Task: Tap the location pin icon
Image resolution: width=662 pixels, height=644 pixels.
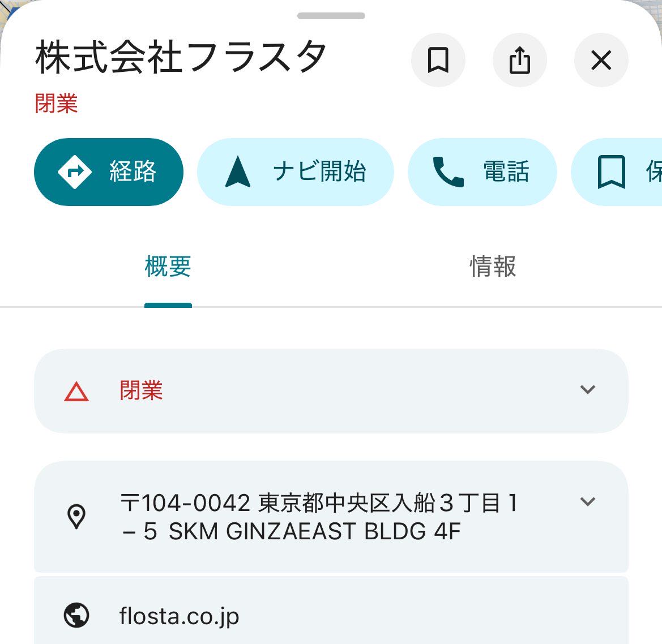Action: 76,516
